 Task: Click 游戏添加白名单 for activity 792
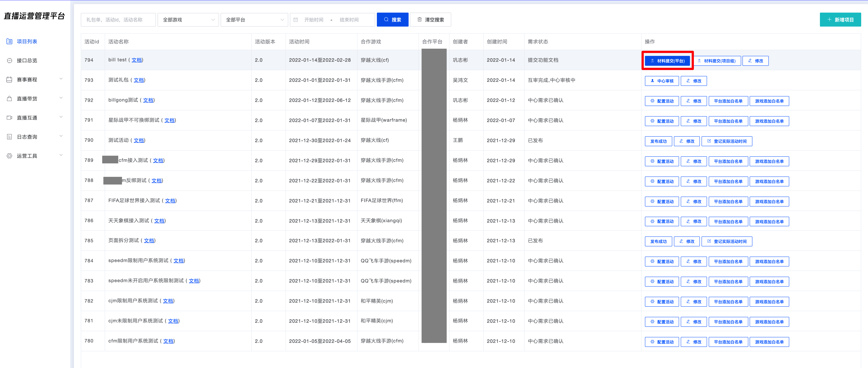pyautogui.click(x=769, y=101)
